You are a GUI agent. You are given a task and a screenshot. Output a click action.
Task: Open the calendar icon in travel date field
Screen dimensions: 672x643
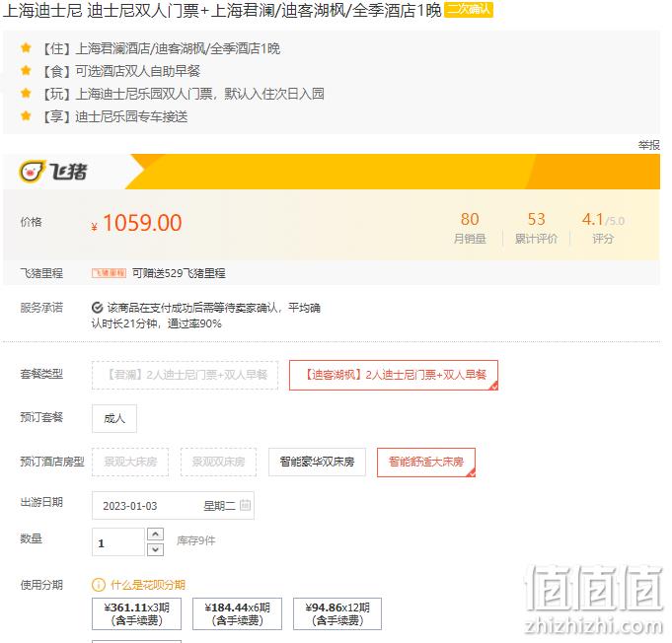pyautogui.click(x=245, y=505)
